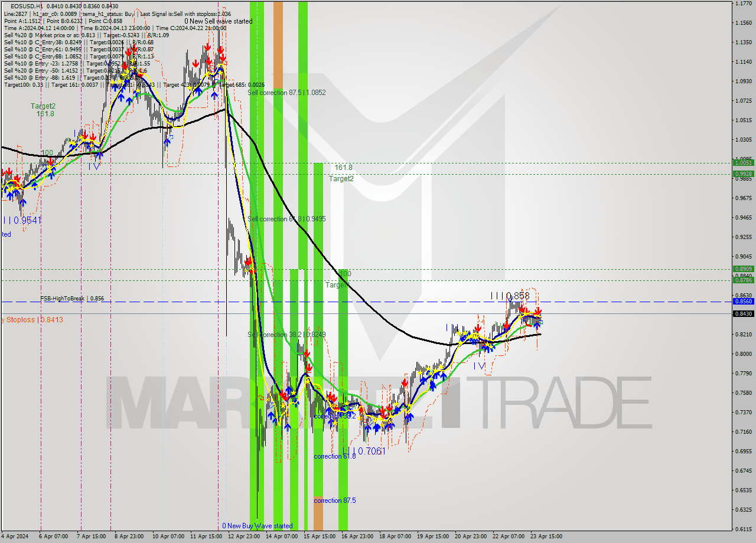The image size is (756, 543).
Task: Click the blue 'correction 61.8' label
Action: click(x=335, y=456)
